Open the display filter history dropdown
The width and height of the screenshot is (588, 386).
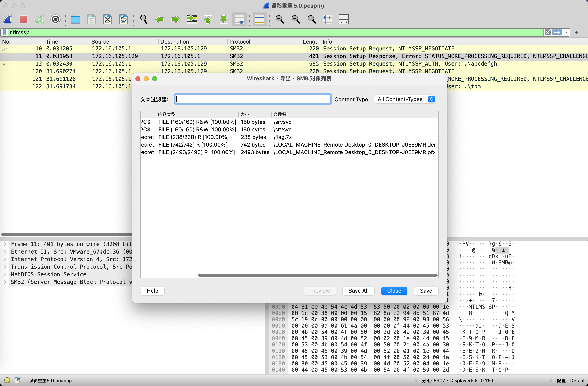(566, 32)
